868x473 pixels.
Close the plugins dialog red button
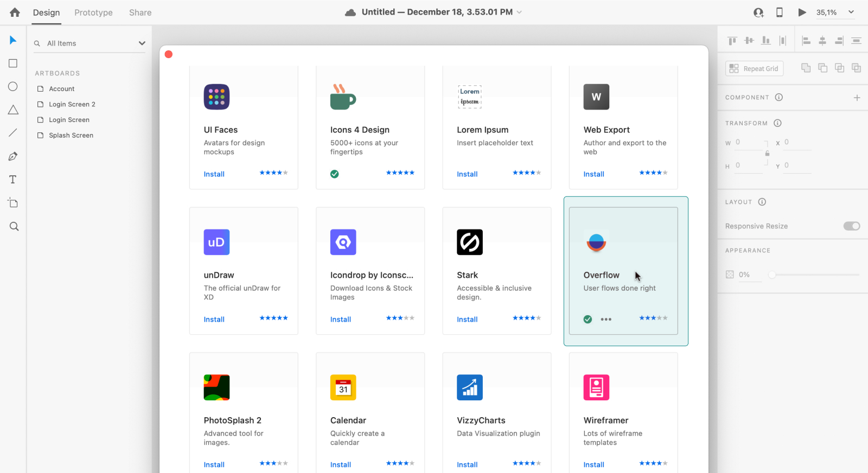pos(169,54)
